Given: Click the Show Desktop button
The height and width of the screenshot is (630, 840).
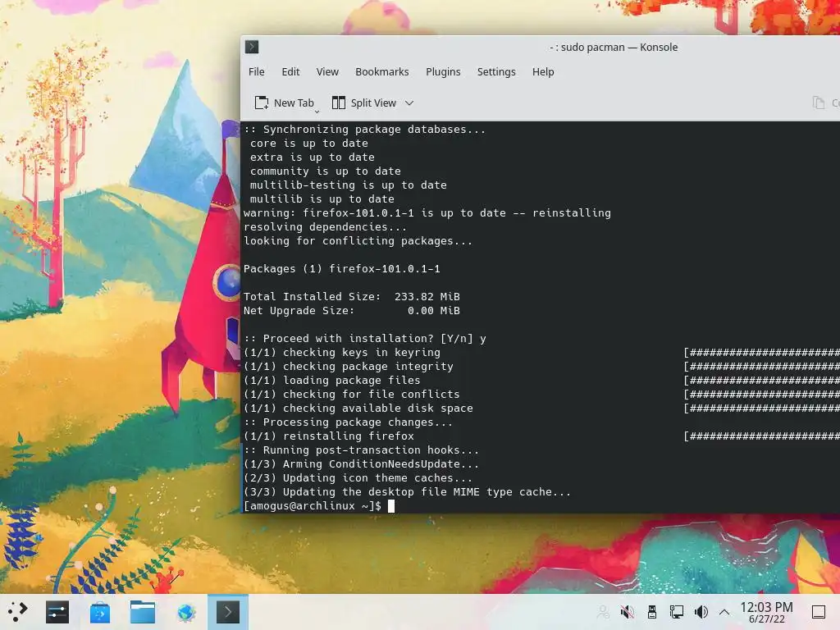Looking at the screenshot, I should point(819,612).
